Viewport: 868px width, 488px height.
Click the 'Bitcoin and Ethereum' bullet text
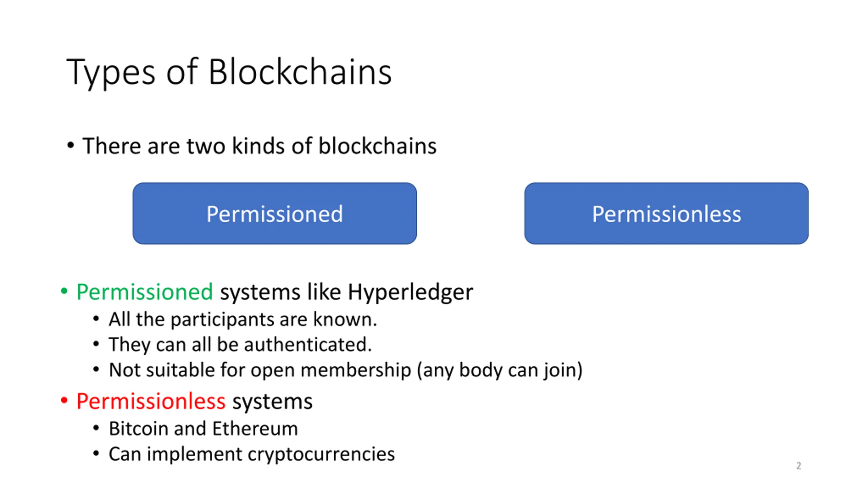click(x=203, y=429)
